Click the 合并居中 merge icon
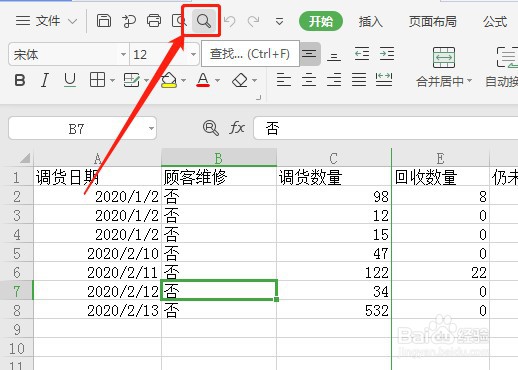This screenshot has width=518, height=370. point(444,57)
